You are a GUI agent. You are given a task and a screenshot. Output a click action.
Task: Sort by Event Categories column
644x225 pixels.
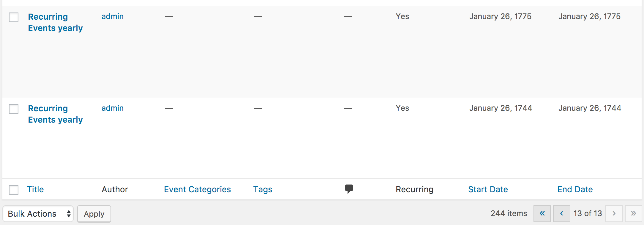[x=198, y=189]
